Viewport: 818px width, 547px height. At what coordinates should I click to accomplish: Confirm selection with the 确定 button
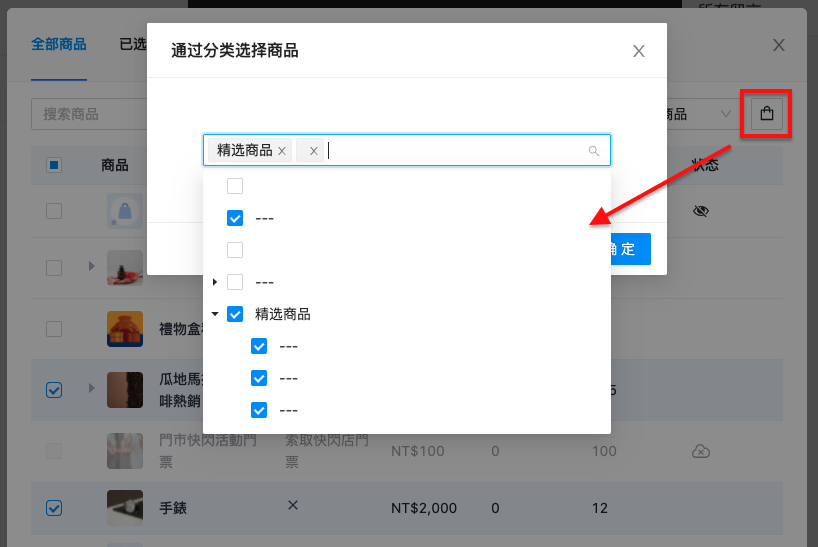tap(630, 249)
